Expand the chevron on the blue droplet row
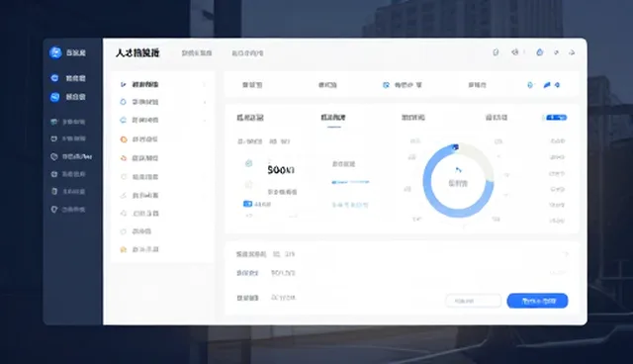The image size is (633, 364). coord(205,102)
